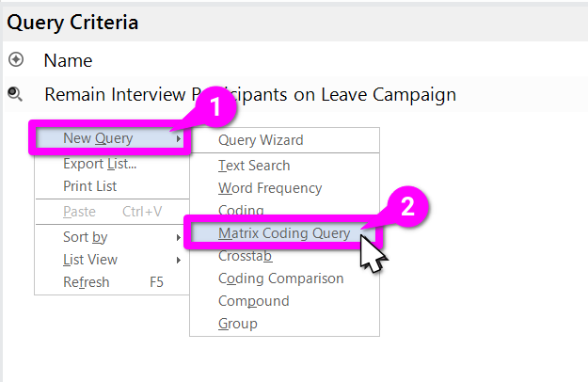Expand the List View submenu arrow

178,260
